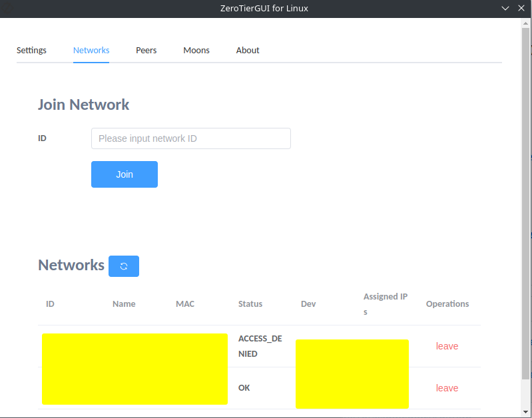Click the MAC column header

pyautogui.click(x=185, y=304)
